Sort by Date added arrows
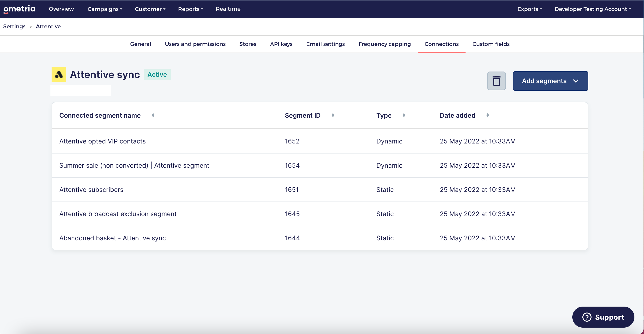Screen dimensions: 644x334 (x=487, y=115)
